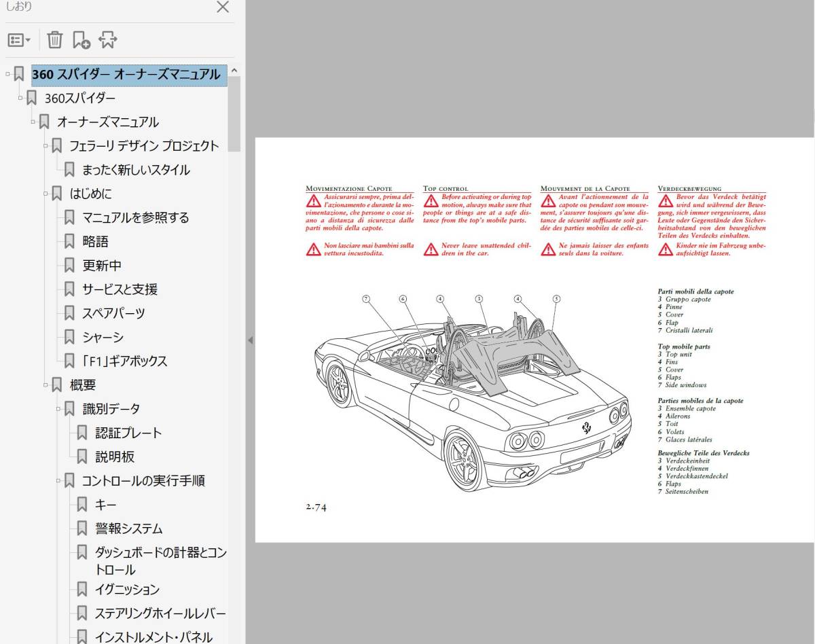Click the VERDECKBEWEGUNG heading

click(690, 189)
